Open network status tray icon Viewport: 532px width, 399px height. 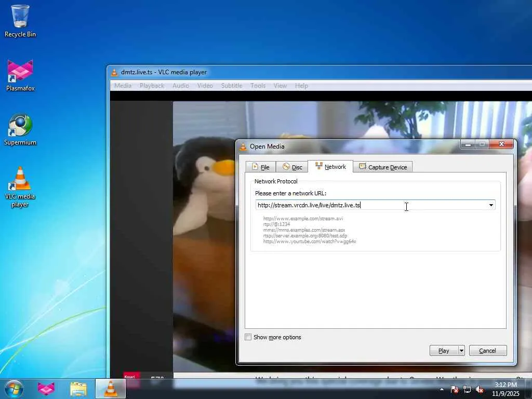coord(467,389)
